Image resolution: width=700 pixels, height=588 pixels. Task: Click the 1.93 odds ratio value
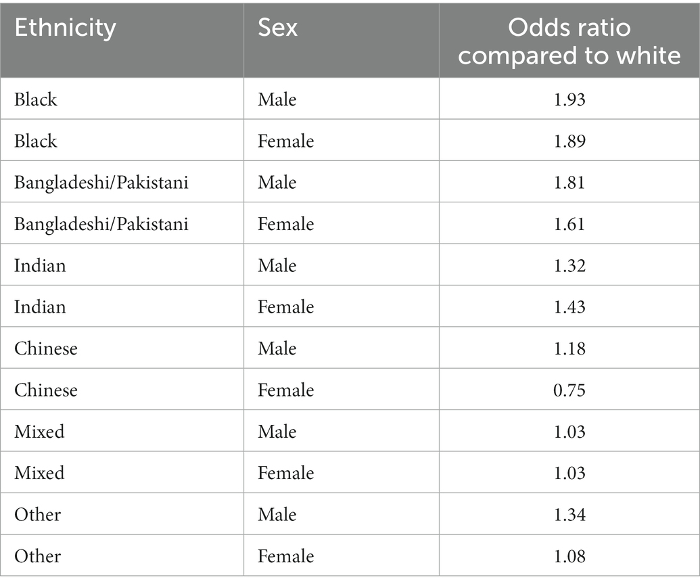point(569,99)
